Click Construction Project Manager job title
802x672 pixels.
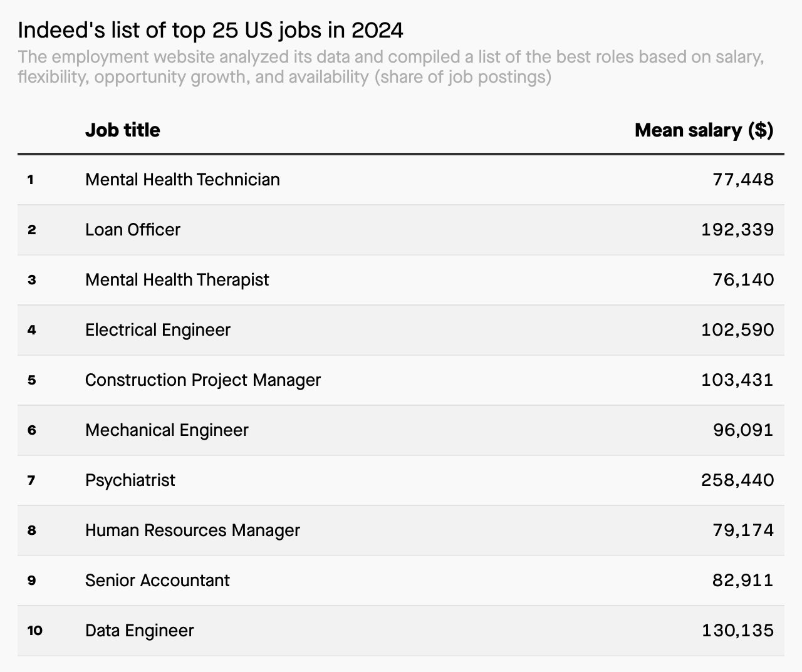[x=203, y=380]
